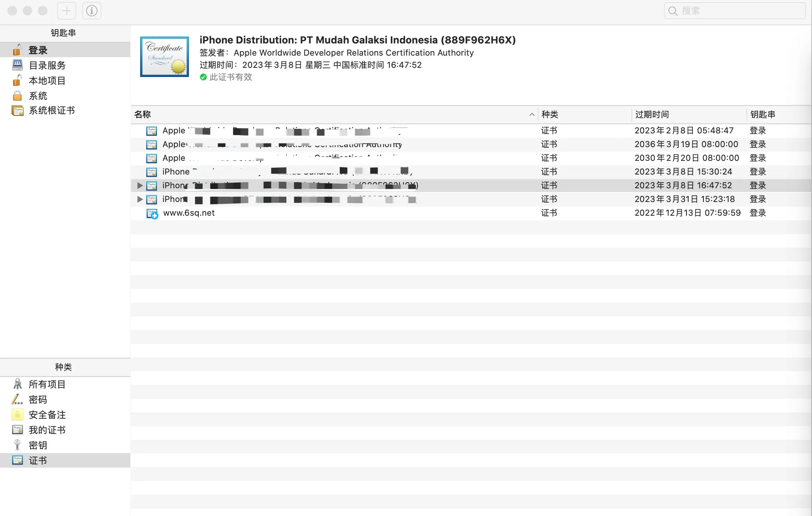This screenshot has height=516, width=812.
Task: Open the info inspector toolbar button
Action: coord(92,11)
